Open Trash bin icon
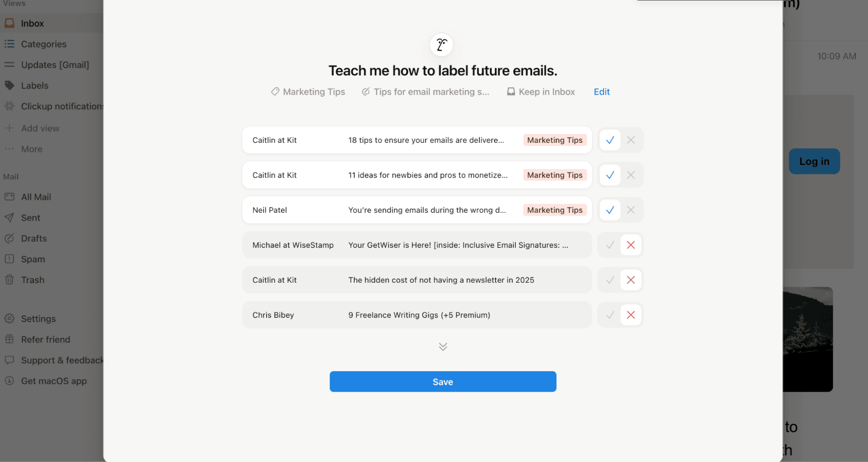Screen dimensions: 868x462 (9, 280)
